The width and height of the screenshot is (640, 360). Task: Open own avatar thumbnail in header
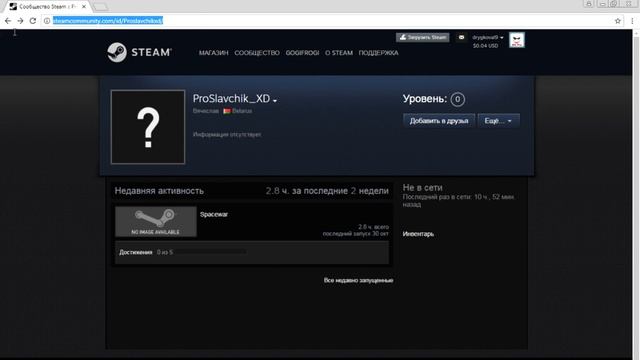click(x=517, y=40)
